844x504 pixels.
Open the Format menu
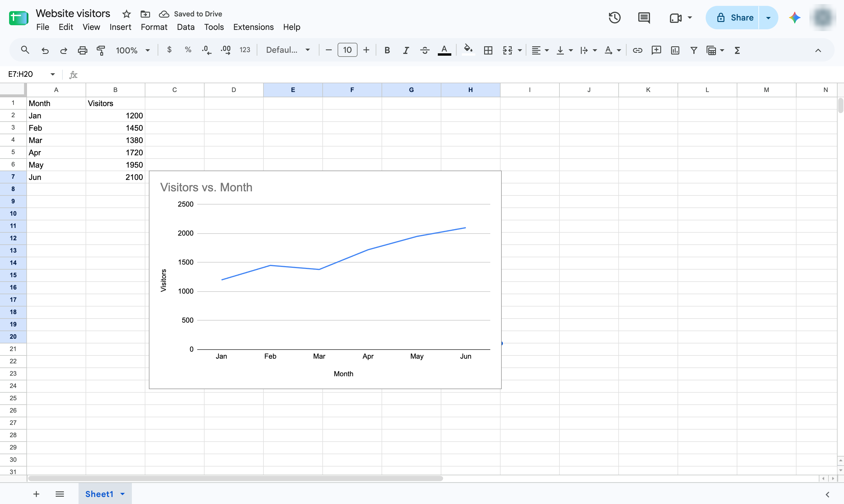point(154,27)
